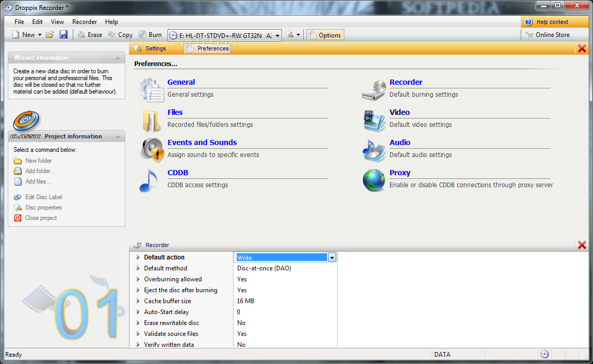This screenshot has width=593, height=364.
Task: Open the Edit menu
Action: 37,21
